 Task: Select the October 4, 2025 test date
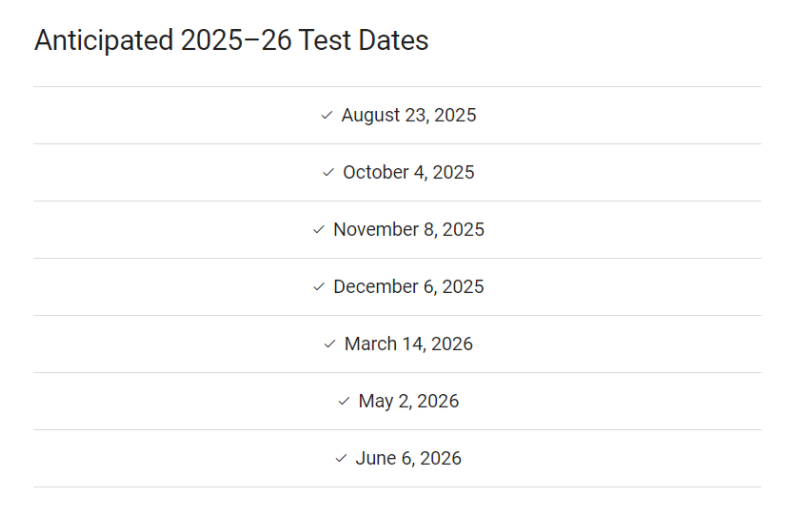pos(408,172)
